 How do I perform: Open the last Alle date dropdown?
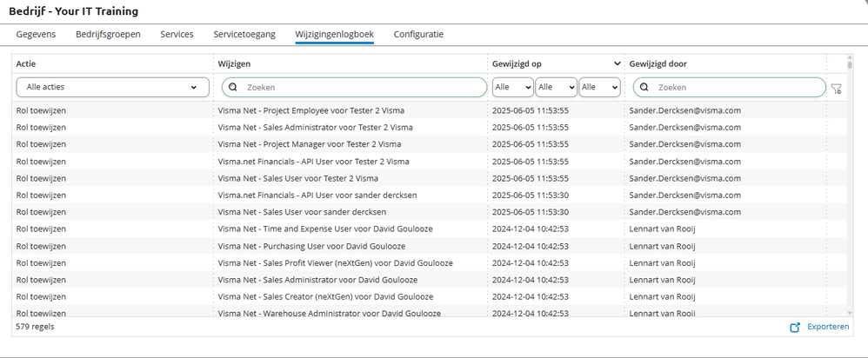[599, 88]
